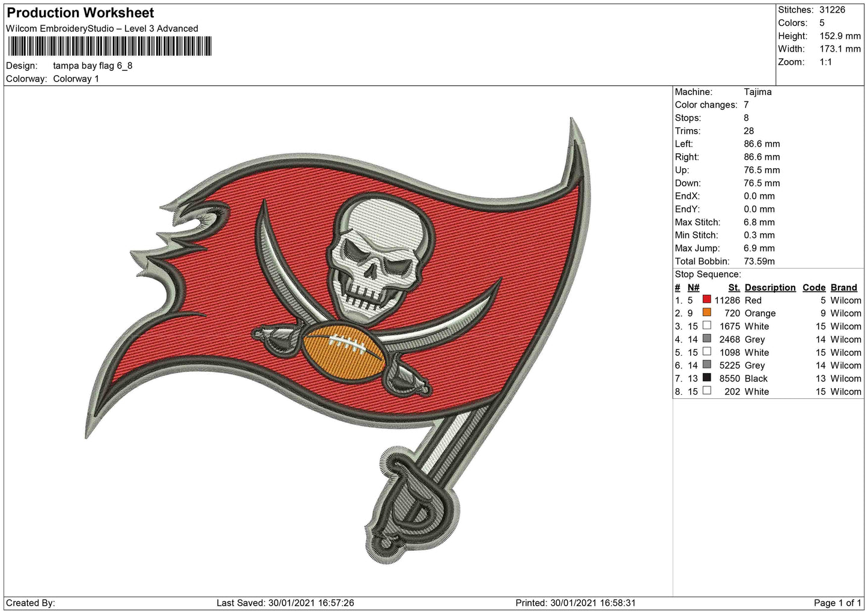Select the Total Bobbin value '73.59m'
The image size is (868, 611).
[759, 261]
